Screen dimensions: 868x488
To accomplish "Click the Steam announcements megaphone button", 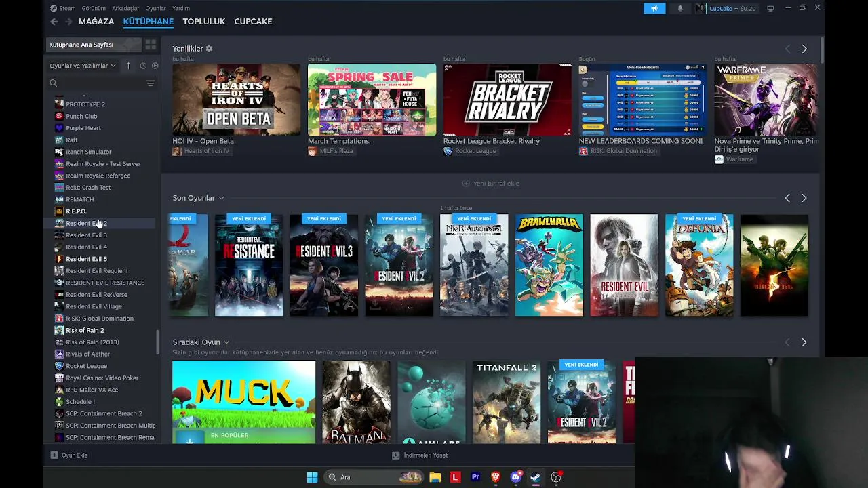I will point(654,8).
